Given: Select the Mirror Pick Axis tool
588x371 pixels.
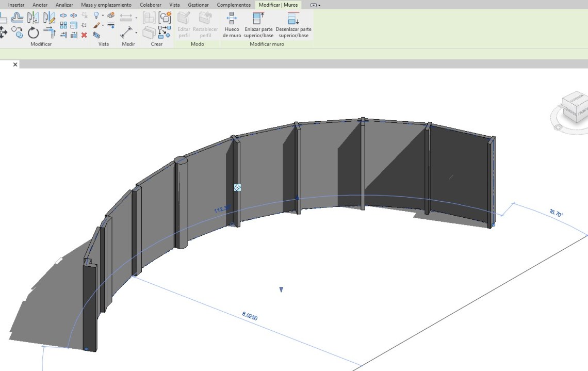Looking at the screenshot, I should [x=33, y=18].
